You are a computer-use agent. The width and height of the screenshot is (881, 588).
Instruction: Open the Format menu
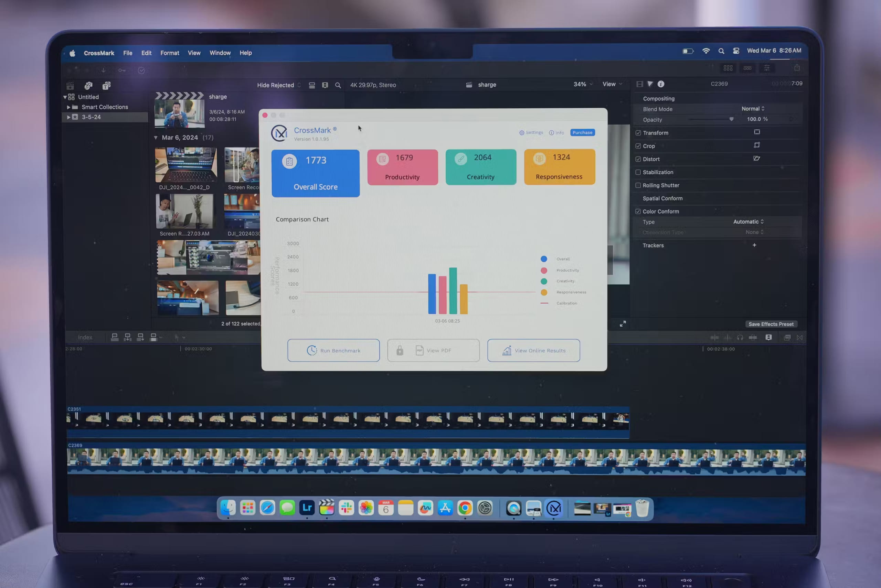pyautogui.click(x=170, y=53)
